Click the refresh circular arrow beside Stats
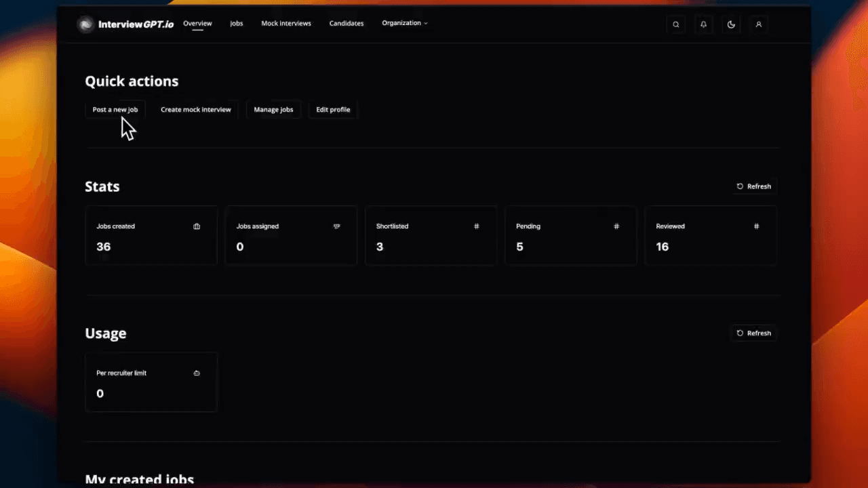Screen dimensions: 868x488 coord(740,186)
